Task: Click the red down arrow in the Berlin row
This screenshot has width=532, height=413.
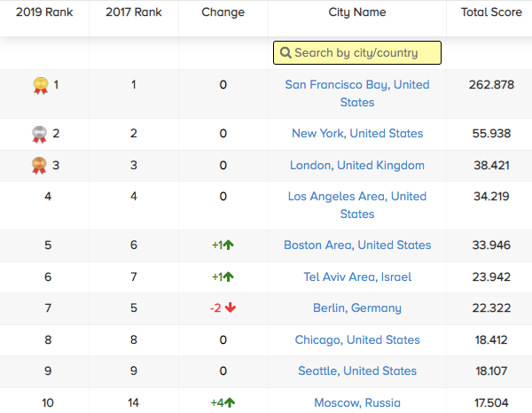Action: coord(230,308)
